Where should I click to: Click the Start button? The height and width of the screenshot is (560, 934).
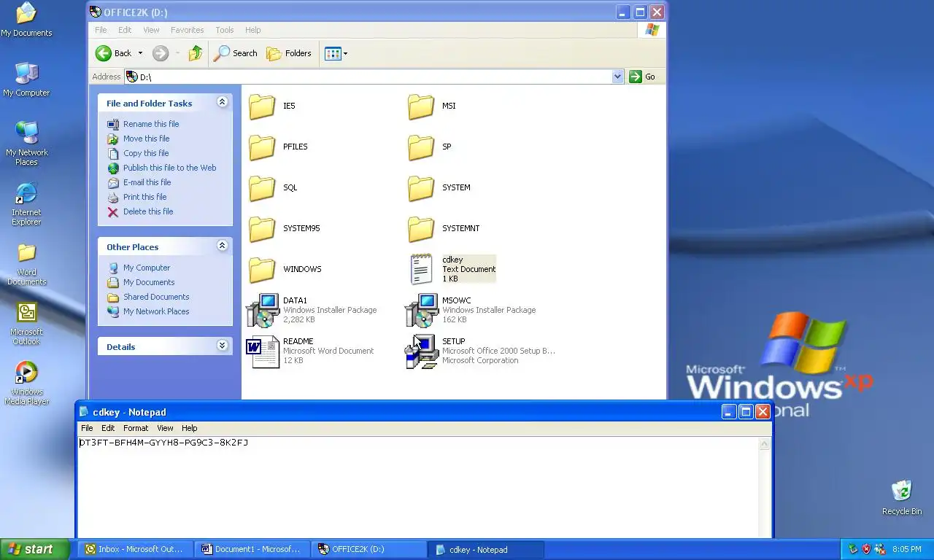point(34,549)
